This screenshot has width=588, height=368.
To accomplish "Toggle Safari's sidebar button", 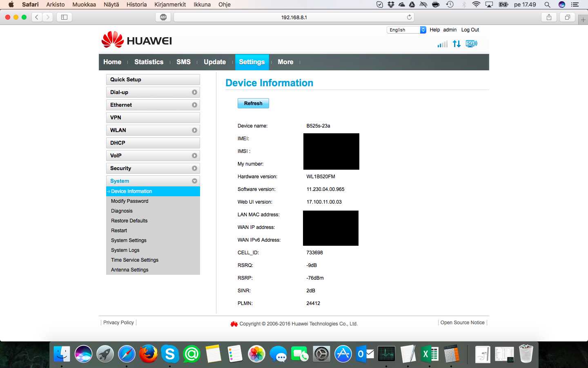I will (x=64, y=17).
